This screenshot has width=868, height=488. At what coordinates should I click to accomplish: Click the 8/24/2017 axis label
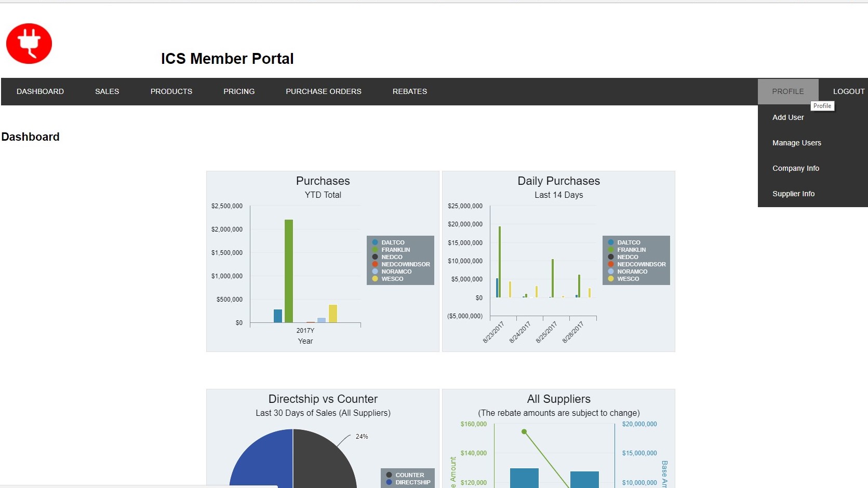pyautogui.click(x=520, y=332)
